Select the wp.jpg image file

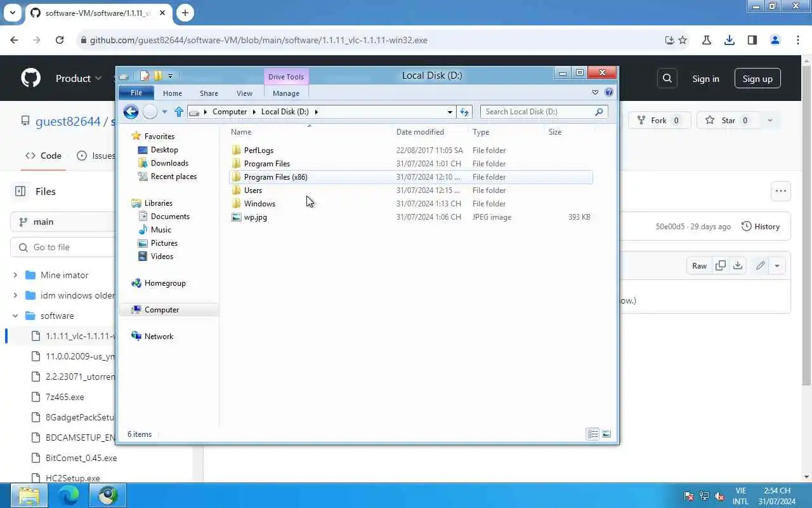(x=255, y=217)
